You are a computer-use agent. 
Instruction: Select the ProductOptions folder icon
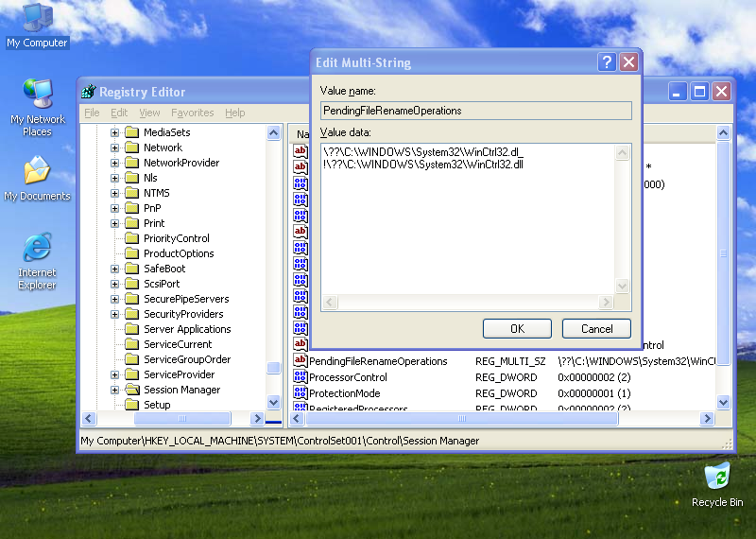(x=132, y=253)
